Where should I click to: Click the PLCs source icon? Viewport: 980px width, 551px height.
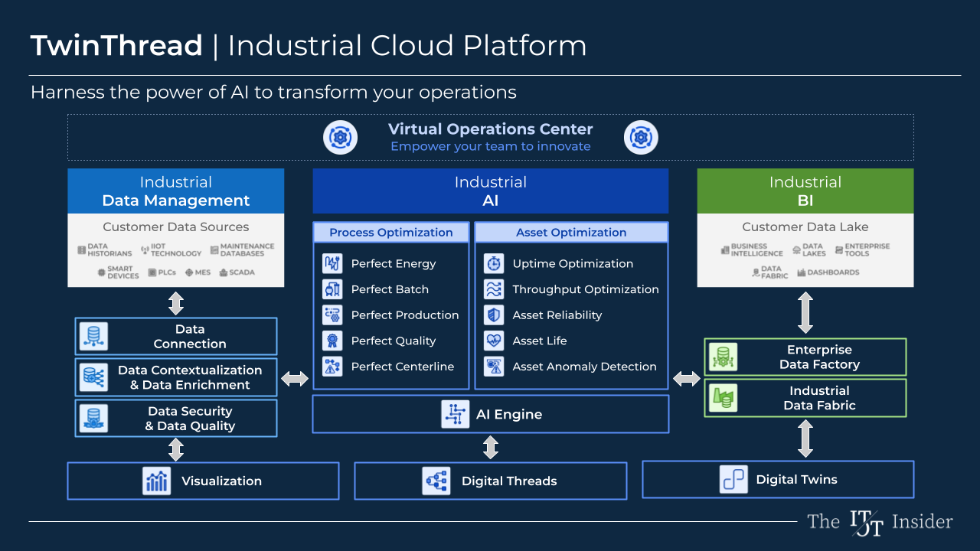click(x=152, y=272)
